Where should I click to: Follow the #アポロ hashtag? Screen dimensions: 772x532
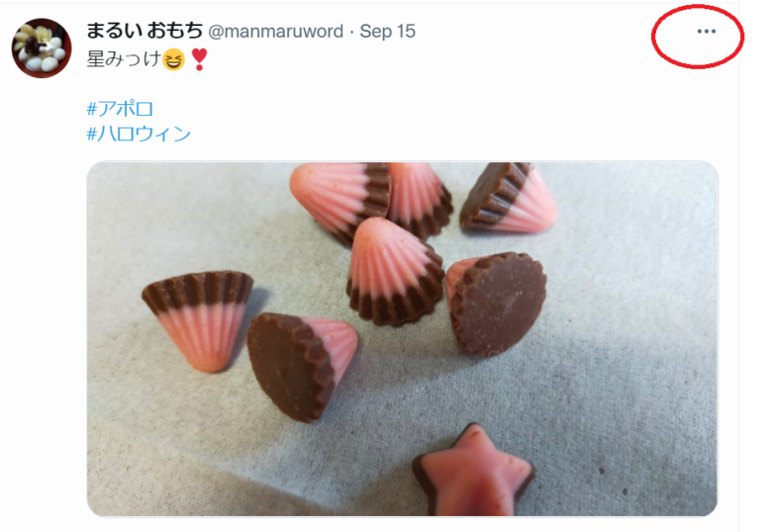click(120, 109)
